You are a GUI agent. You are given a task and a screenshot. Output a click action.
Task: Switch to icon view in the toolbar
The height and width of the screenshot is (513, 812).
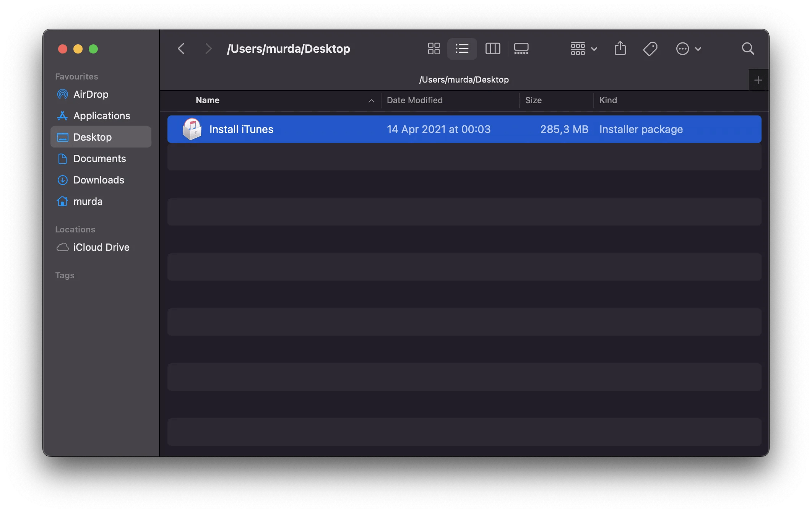tap(434, 49)
